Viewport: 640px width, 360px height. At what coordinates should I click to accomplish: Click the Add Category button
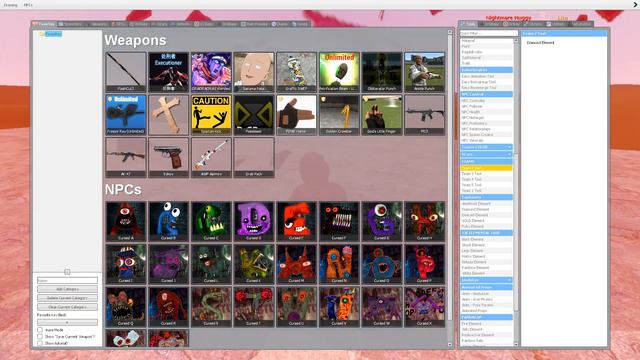point(67,289)
